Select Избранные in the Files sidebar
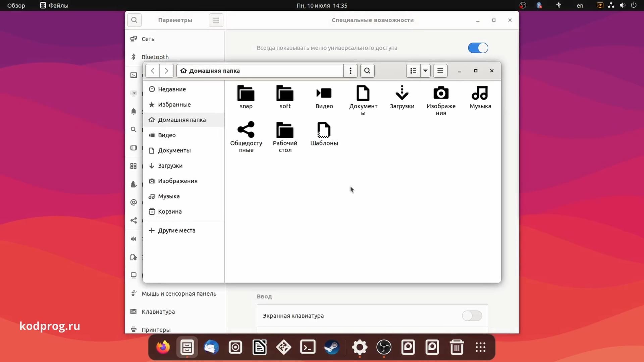This screenshot has height=362, width=644. (184, 105)
